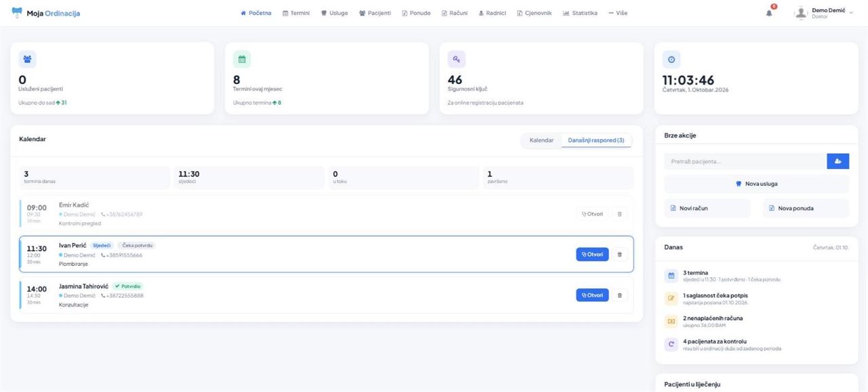Image resolution: width=868 pixels, height=392 pixels.
Task: Remove Jasmina Tahirović appointment via trash icon
Action: [x=619, y=295]
